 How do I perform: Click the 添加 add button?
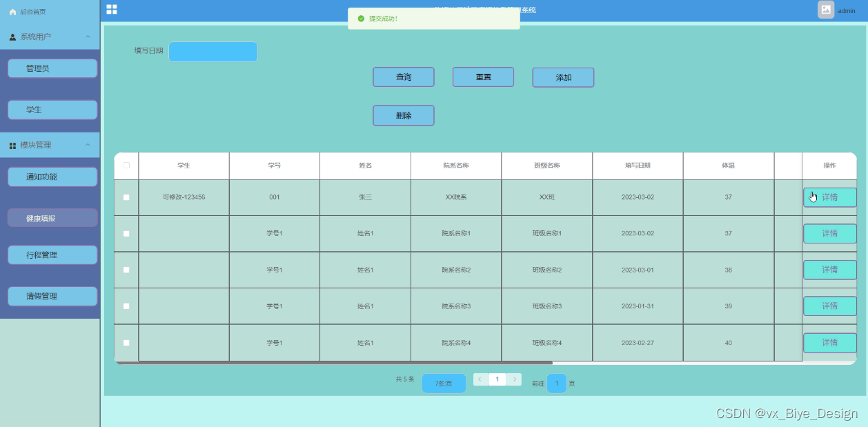click(563, 77)
